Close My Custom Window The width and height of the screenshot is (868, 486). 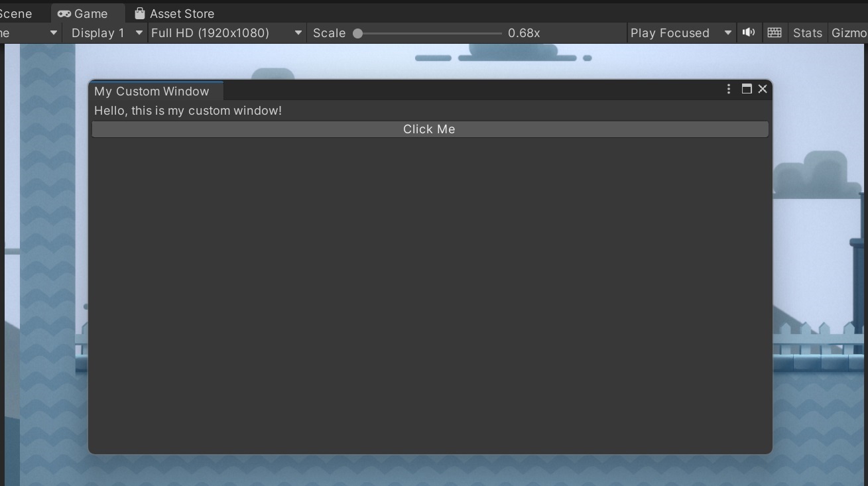pyautogui.click(x=763, y=89)
